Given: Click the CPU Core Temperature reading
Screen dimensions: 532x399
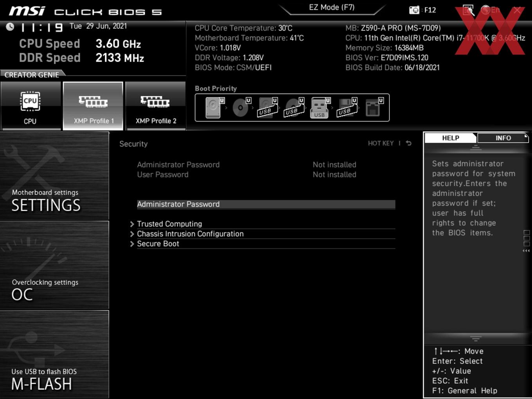Looking at the screenshot, I should pyautogui.click(x=243, y=28).
